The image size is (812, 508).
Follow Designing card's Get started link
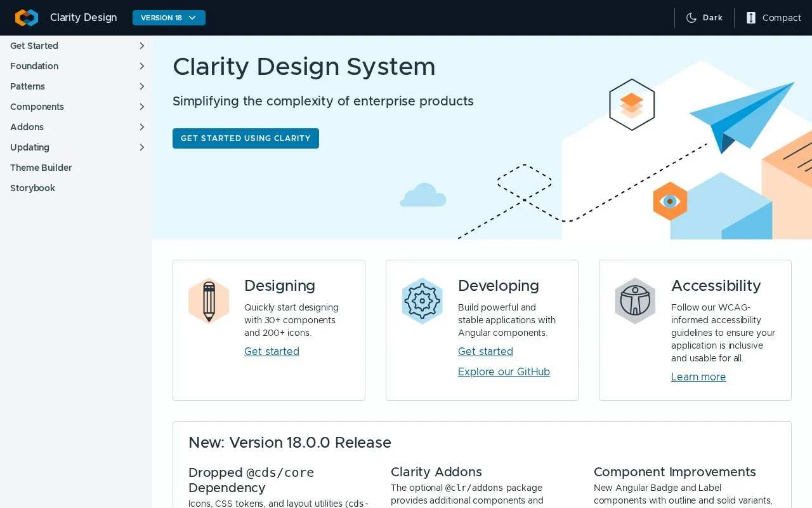[272, 351]
